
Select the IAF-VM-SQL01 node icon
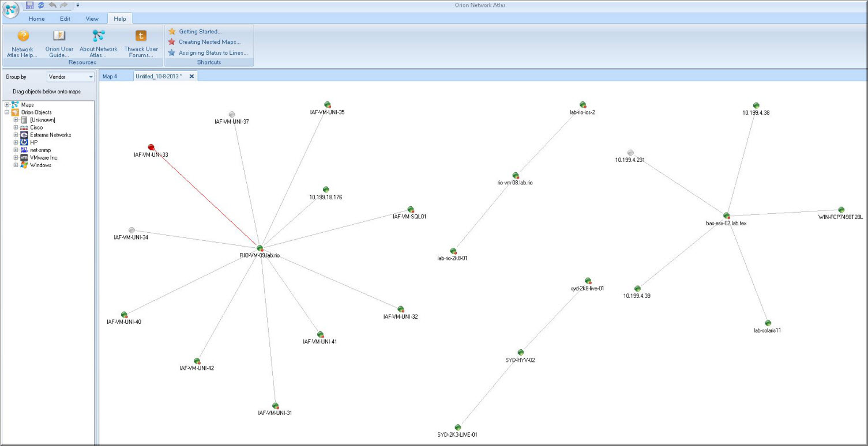click(411, 210)
